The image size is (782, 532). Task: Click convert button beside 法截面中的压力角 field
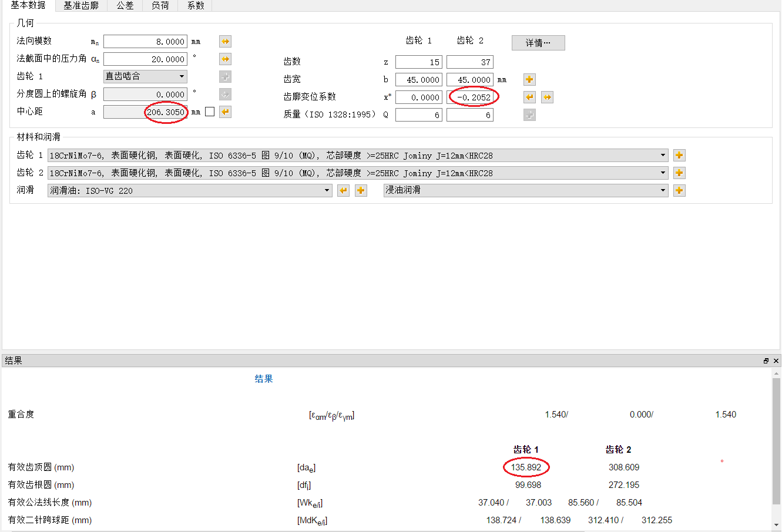click(225, 59)
